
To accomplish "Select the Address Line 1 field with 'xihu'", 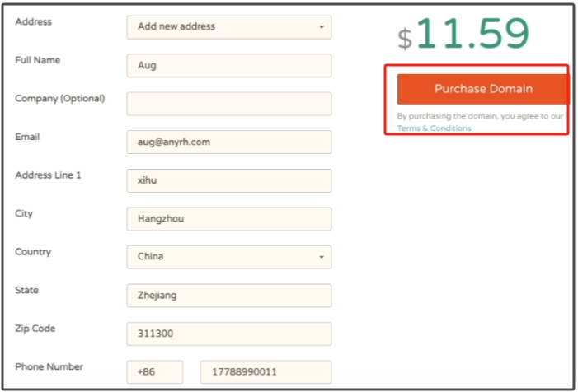I will click(228, 180).
